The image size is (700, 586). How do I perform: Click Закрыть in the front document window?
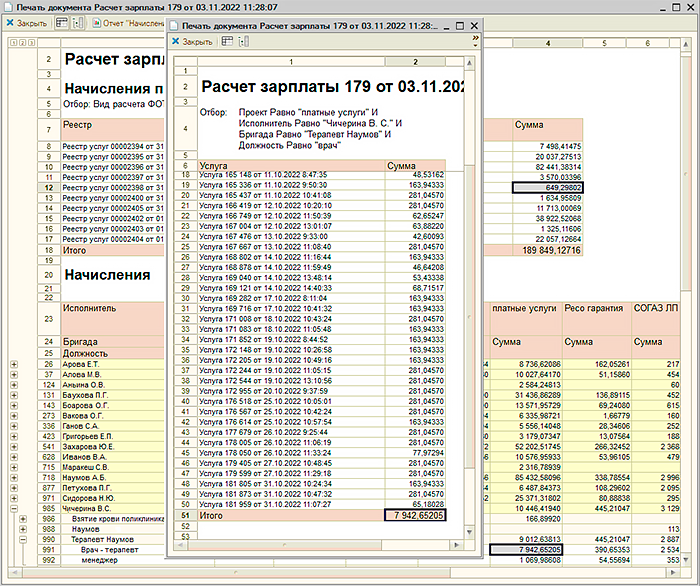[x=191, y=42]
